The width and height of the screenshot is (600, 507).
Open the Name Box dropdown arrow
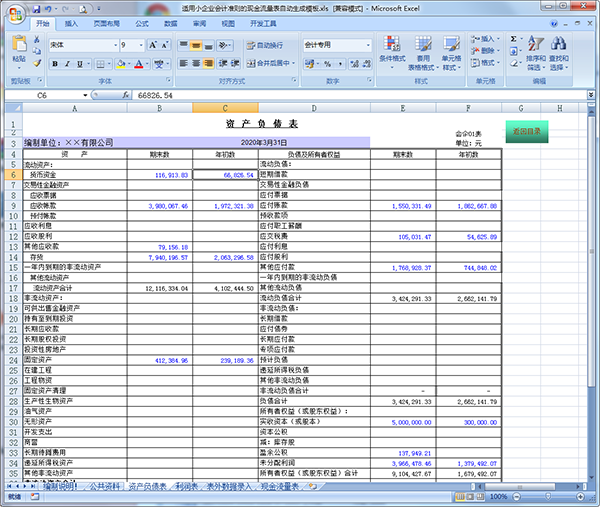point(85,95)
